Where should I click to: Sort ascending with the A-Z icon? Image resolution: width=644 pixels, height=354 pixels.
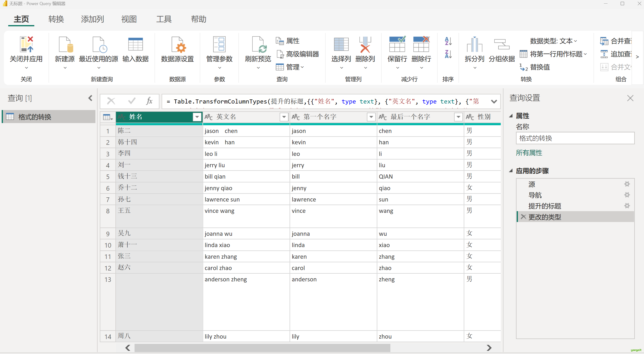448,41
